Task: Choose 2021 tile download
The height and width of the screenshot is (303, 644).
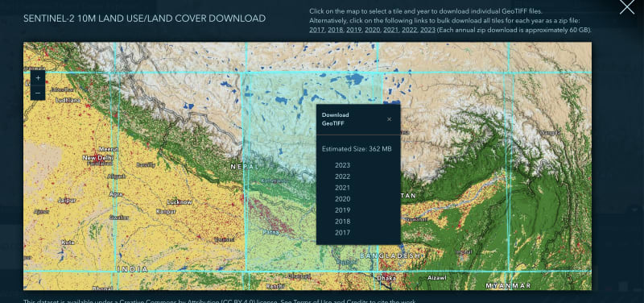Action: pos(343,188)
